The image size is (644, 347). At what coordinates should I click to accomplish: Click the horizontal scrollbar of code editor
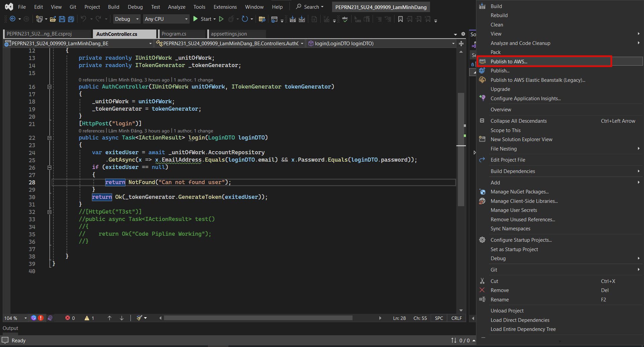point(258,318)
